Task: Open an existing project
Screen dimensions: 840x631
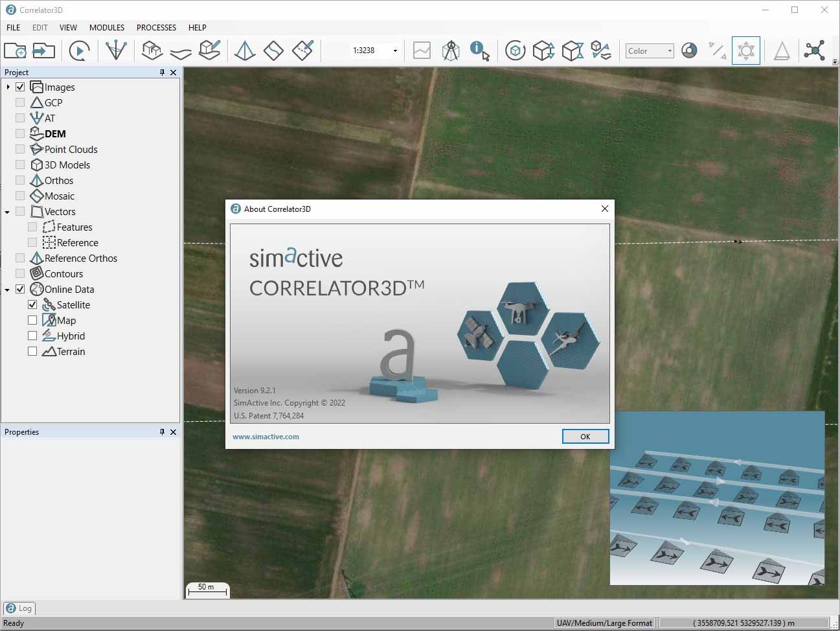Action: (43, 50)
